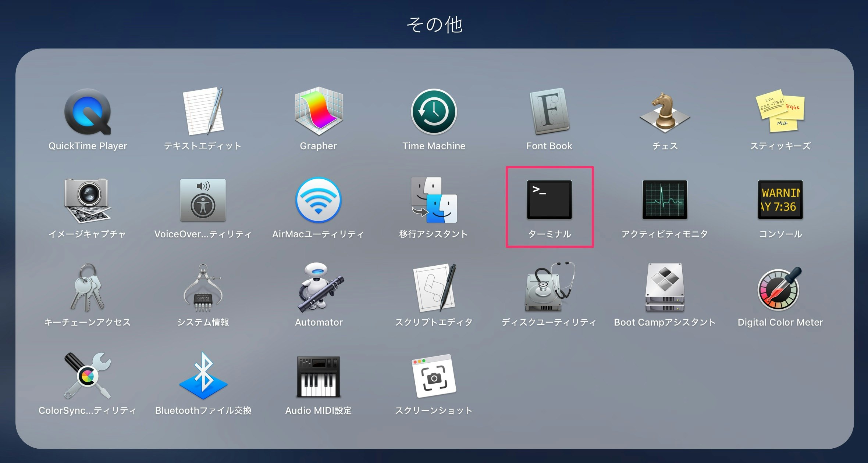Open ディスクユーティリティ (Disk Utility)
Viewport: 868px width, 463px height.
pos(549,290)
